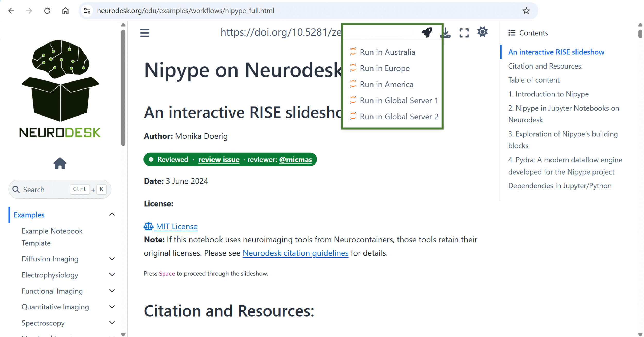Jump to 1. Introduction to Nipype
The width and height of the screenshot is (644, 337).
548,94
